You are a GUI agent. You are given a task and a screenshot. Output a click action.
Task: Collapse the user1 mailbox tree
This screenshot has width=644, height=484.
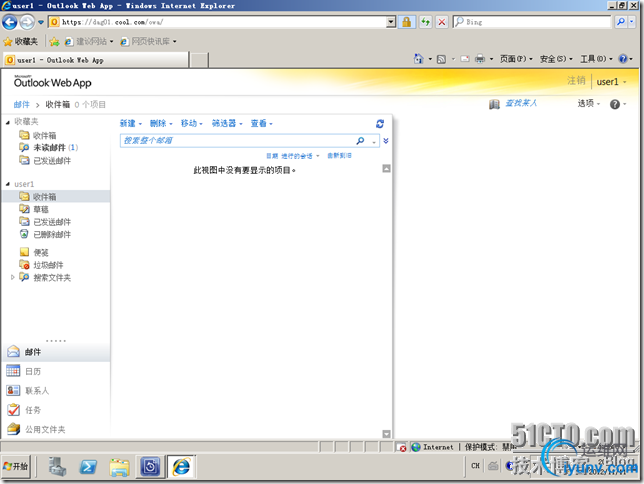(7, 184)
